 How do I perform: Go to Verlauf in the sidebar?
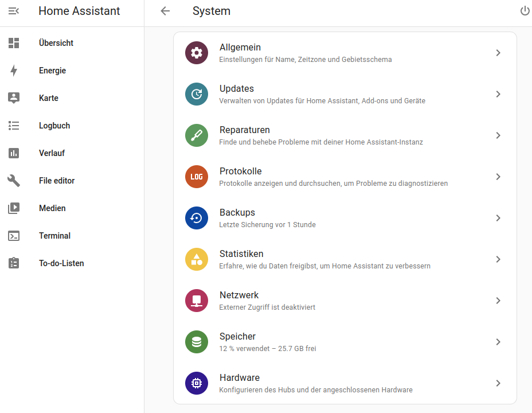[72, 153]
